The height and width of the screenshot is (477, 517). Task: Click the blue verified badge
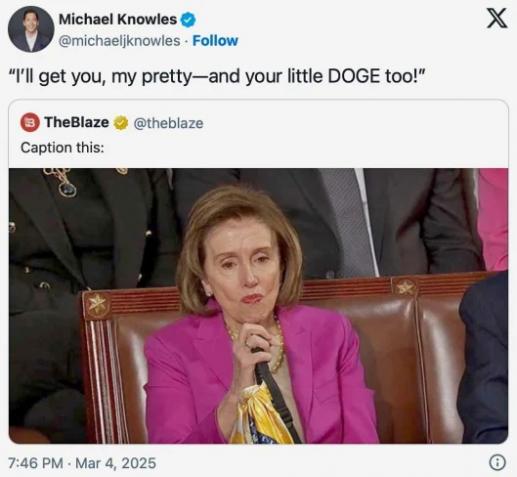point(188,20)
